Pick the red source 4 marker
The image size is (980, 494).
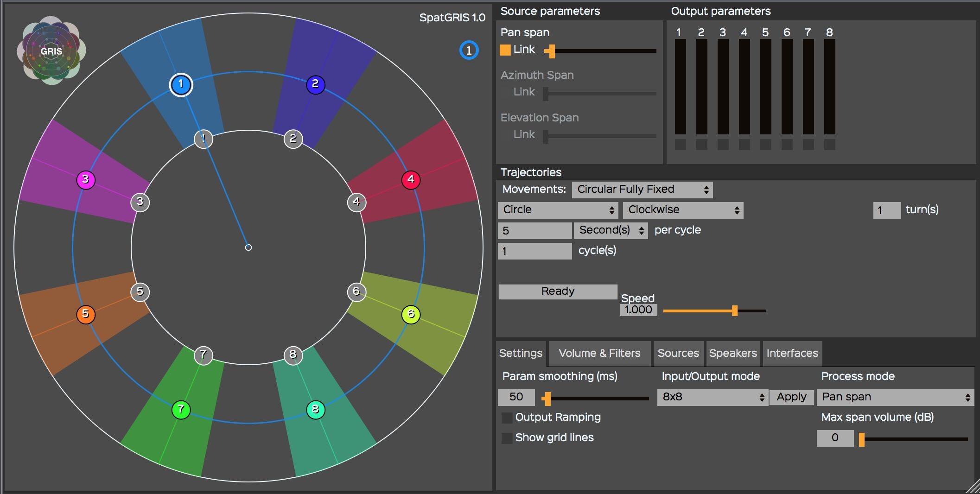411,179
